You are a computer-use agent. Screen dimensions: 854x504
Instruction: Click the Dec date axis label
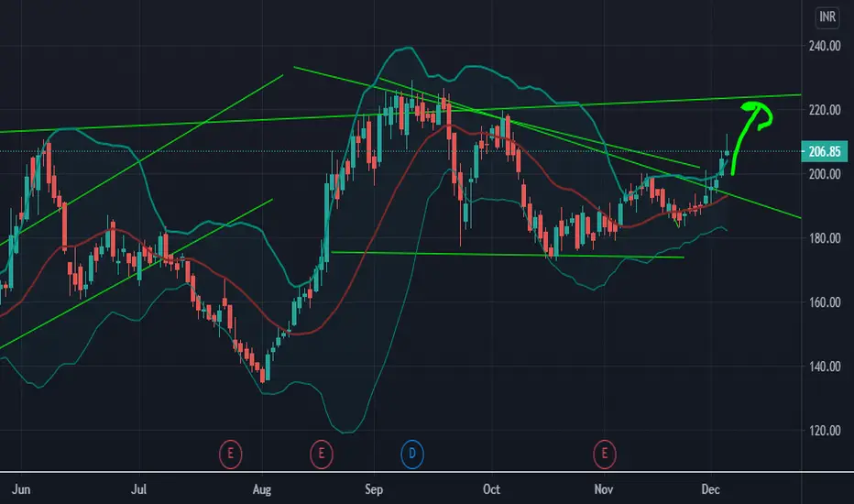pos(711,489)
